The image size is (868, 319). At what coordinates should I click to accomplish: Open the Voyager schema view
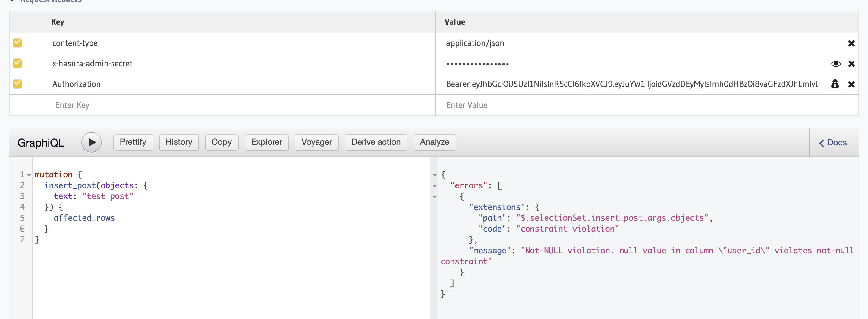[316, 142]
